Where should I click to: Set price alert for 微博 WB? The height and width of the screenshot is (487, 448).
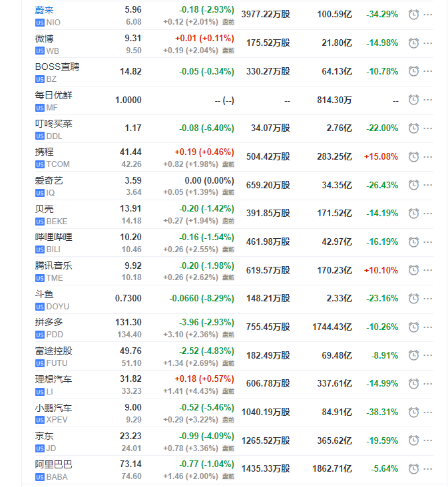coord(413,43)
